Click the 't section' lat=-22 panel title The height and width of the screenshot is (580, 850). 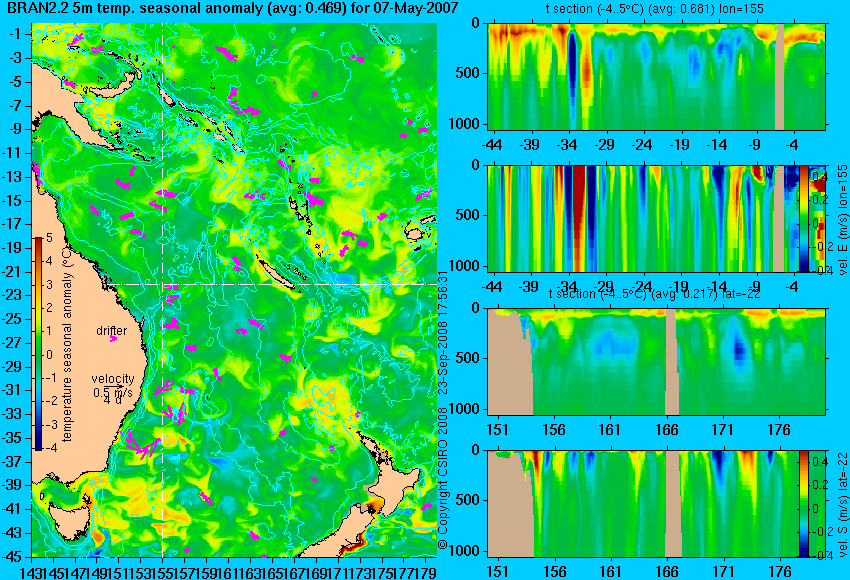655,294
